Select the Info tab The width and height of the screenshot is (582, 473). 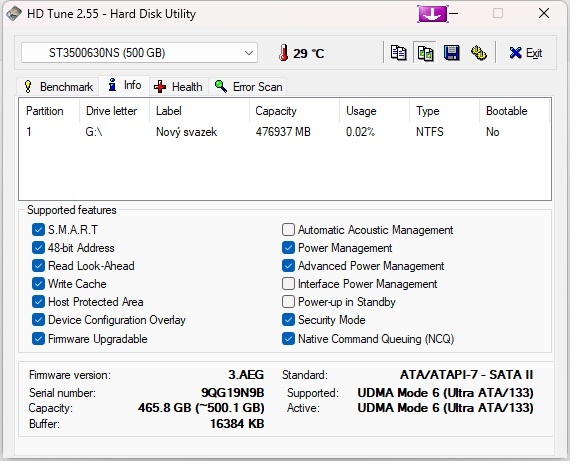[x=124, y=85]
